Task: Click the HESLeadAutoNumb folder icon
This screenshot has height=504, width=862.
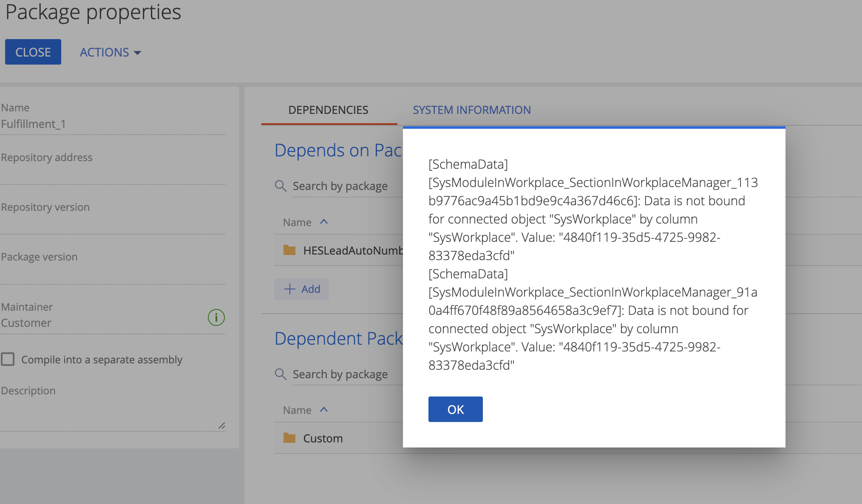Action: (x=289, y=250)
